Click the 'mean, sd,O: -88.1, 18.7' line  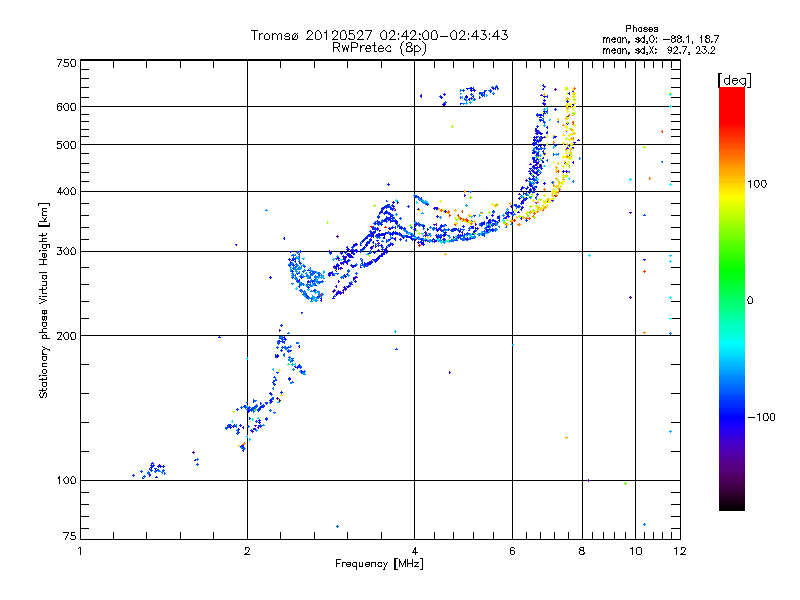(661, 39)
